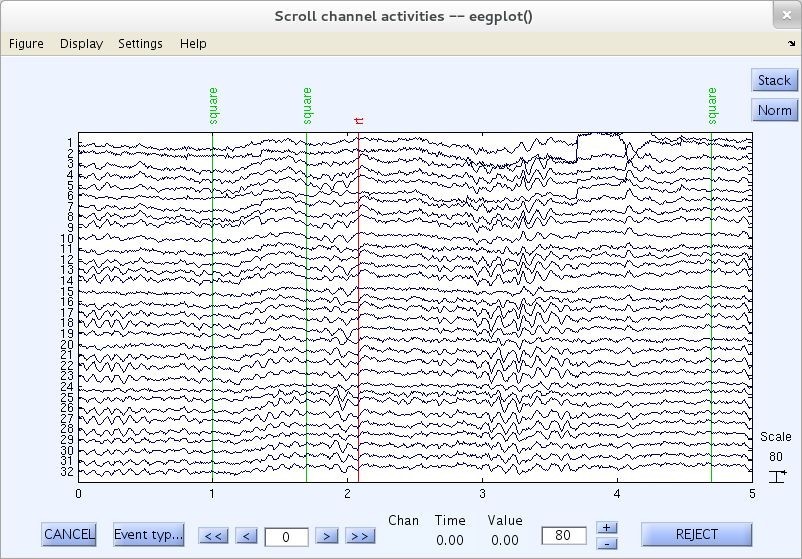802x559 pixels.
Task: Click the time position input field
Action: coord(286,537)
